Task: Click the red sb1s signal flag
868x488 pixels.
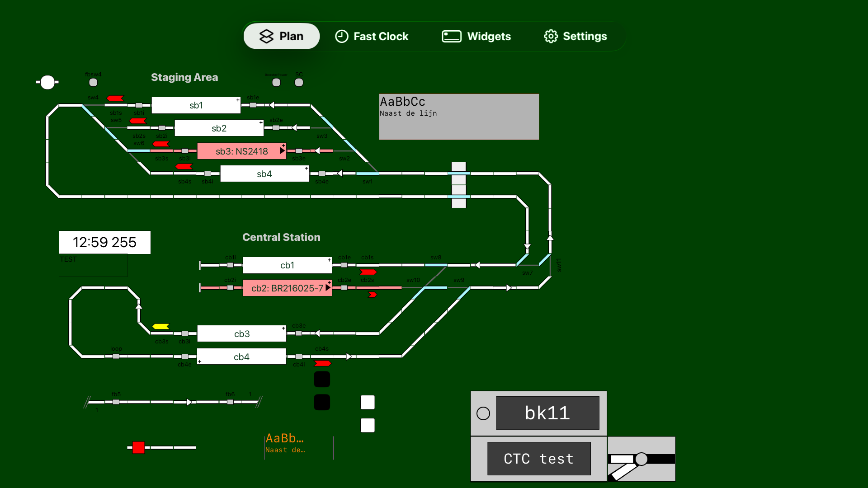Action: pos(115,98)
